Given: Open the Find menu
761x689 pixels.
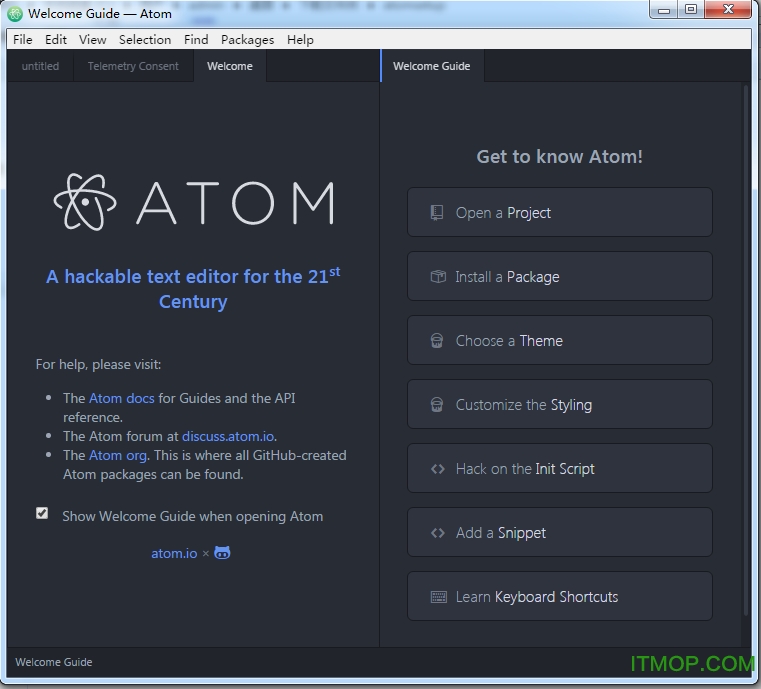Looking at the screenshot, I should click(x=196, y=39).
